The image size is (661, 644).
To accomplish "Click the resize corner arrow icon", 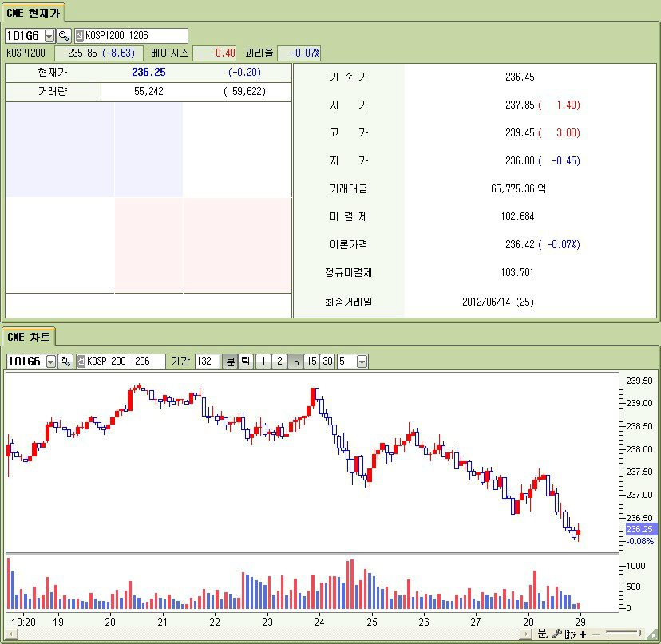I will tap(653, 634).
